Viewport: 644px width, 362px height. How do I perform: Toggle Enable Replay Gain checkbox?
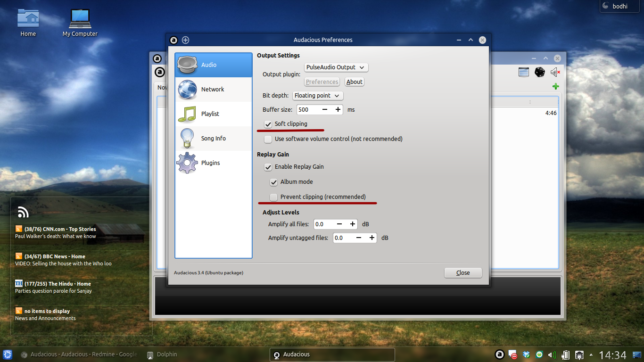(268, 167)
